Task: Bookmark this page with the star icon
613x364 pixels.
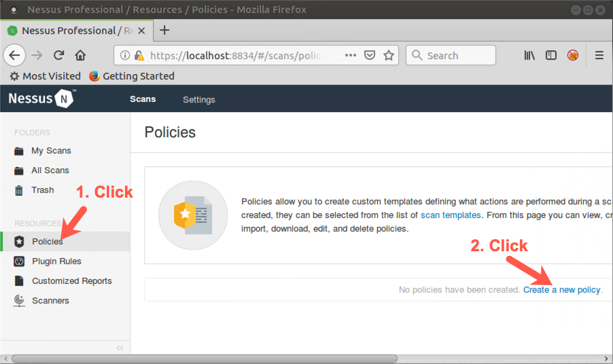Action: click(x=389, y=56)
